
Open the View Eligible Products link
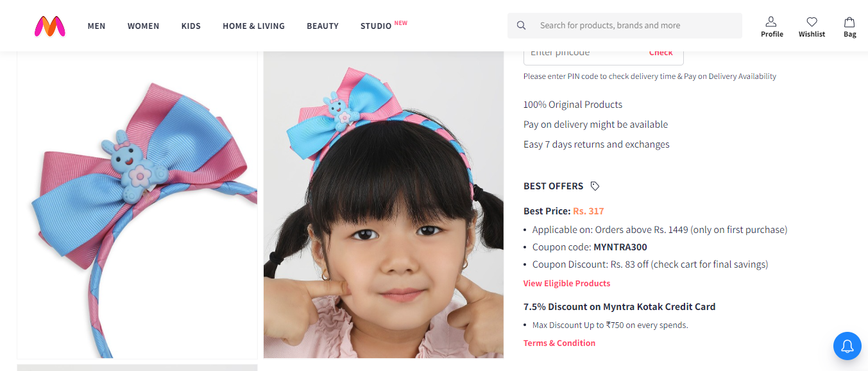(x=566, y=283)
